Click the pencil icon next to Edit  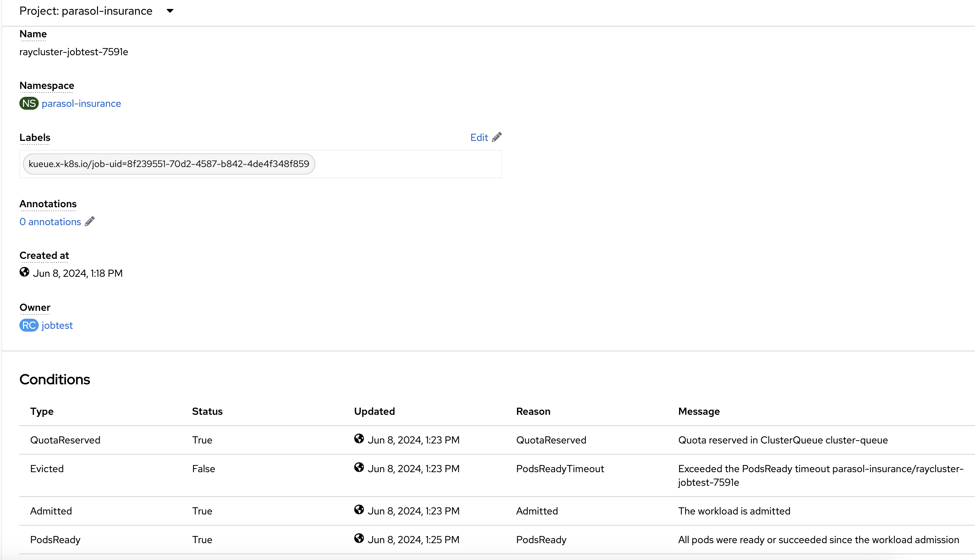pos(497,137)
